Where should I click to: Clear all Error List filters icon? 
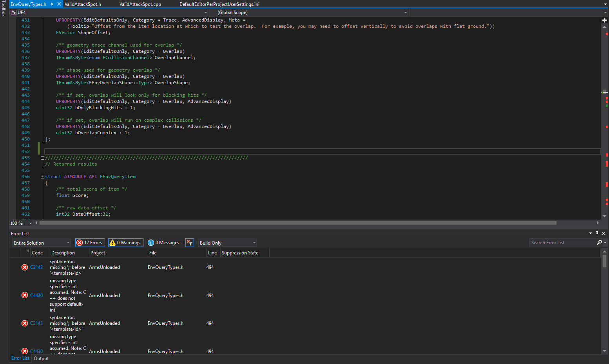click(190, 243)
